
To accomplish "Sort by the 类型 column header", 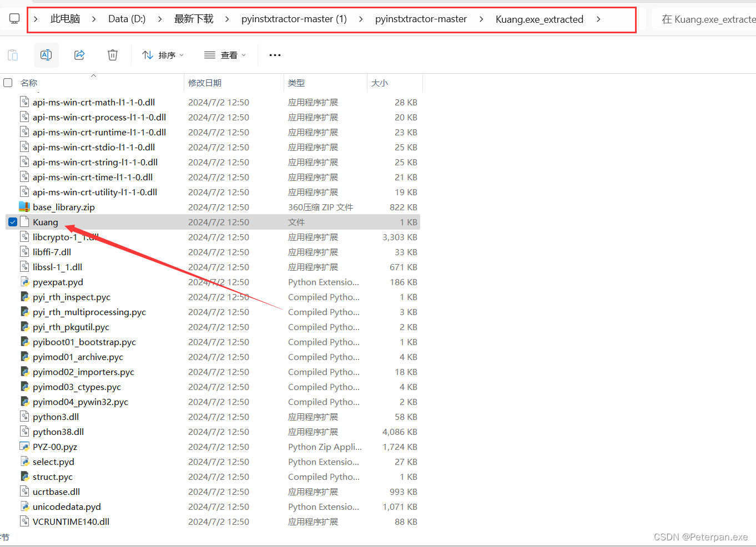I will pos(296,83).
